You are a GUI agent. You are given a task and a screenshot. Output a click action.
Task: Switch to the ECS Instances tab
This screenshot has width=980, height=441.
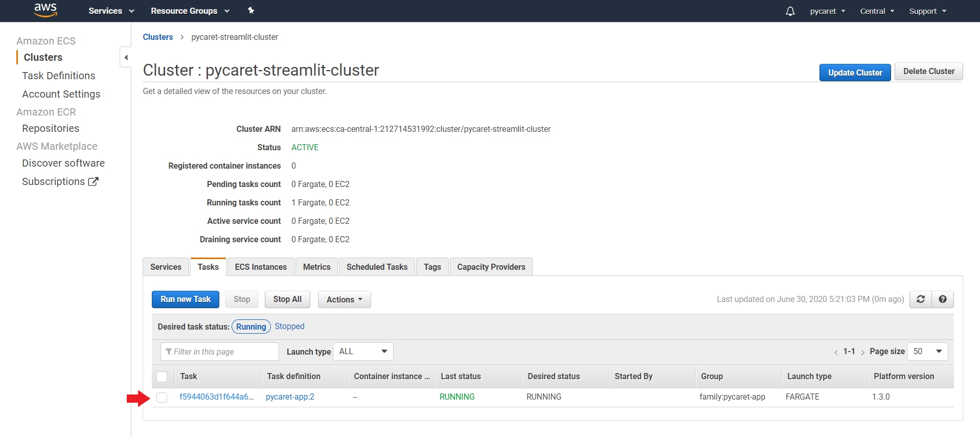[261, 267]
